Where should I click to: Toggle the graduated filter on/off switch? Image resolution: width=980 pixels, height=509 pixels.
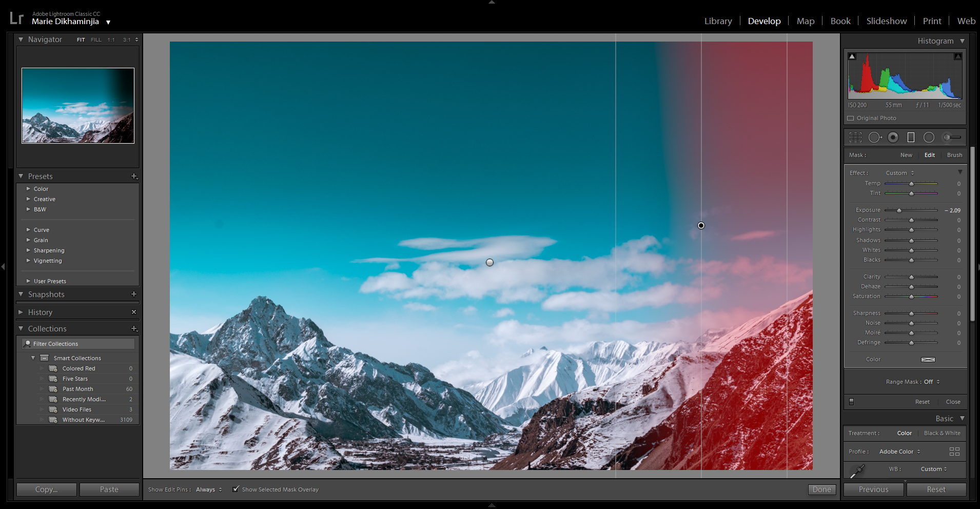[852, 402]
